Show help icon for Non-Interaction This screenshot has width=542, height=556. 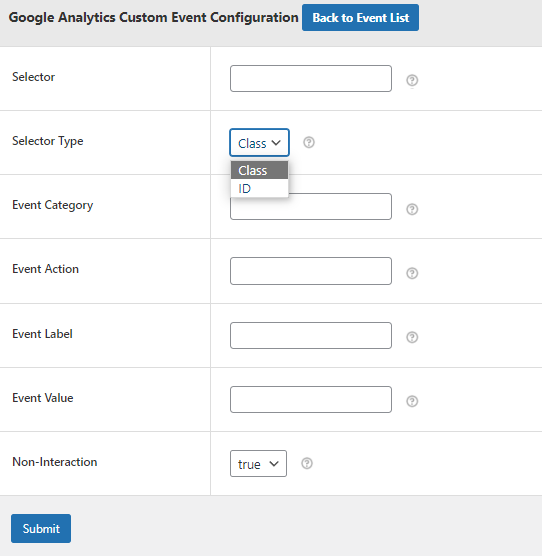coord(307,463)
